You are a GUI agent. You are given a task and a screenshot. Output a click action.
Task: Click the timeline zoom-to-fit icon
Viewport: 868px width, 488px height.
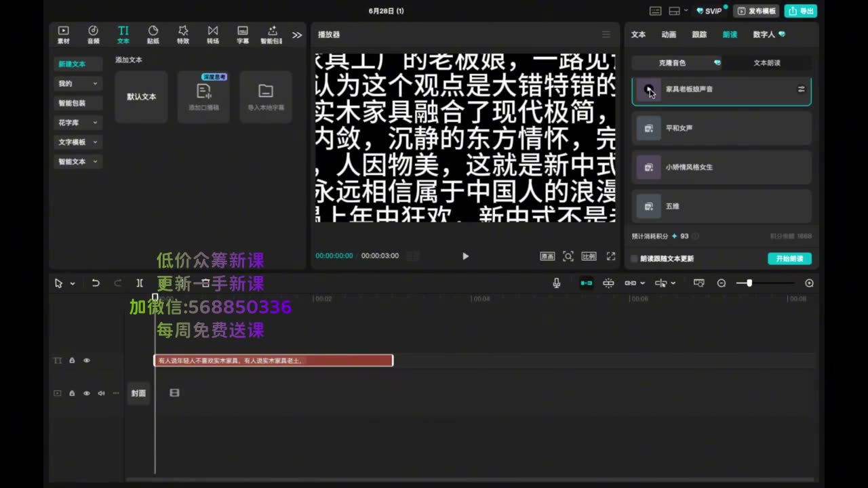699,283
